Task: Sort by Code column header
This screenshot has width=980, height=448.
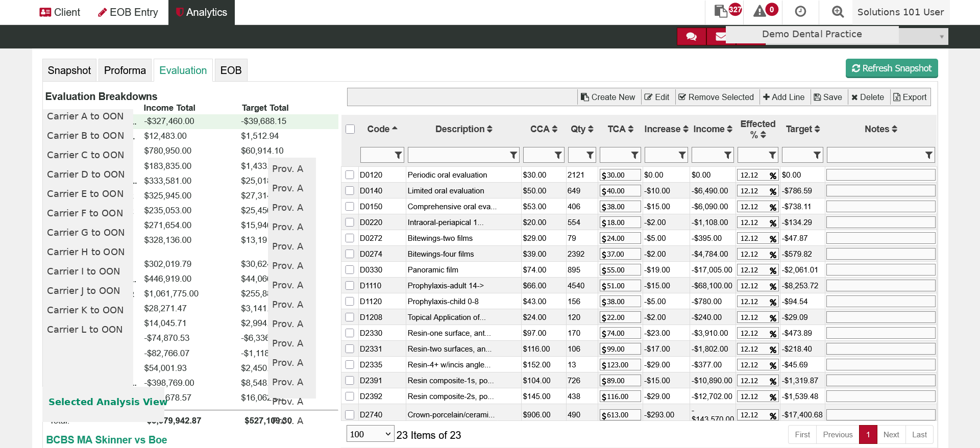Action: point(382,129)
